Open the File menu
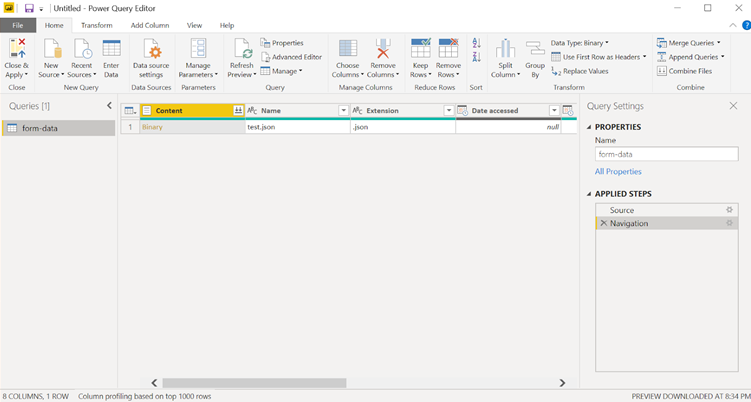 point(18,25)
